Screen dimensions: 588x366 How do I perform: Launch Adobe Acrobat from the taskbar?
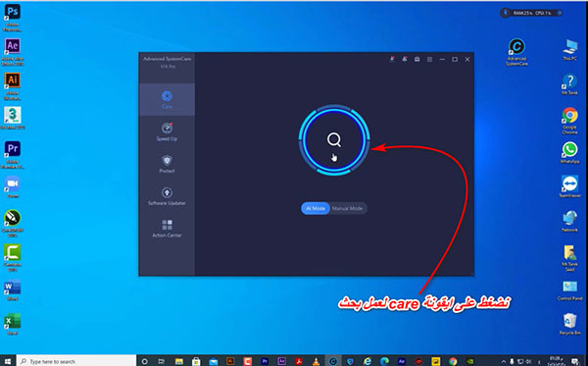[x=299, y=361]
